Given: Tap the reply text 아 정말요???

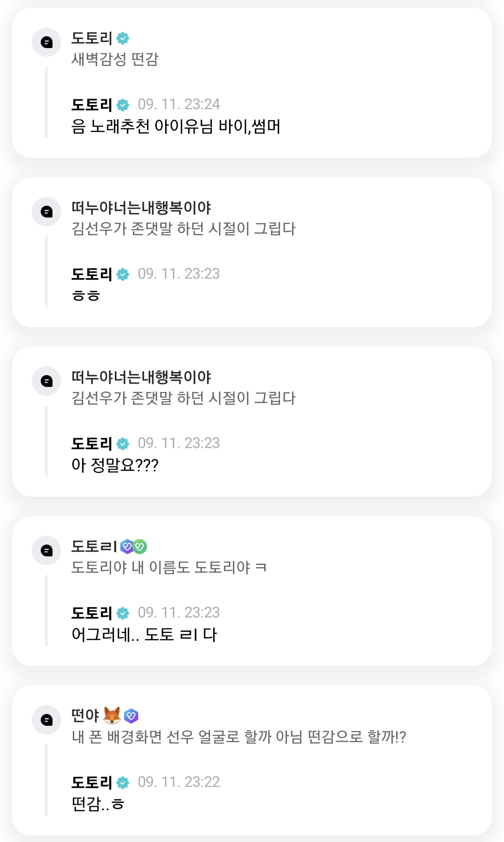Looking at the screenshot, I should [115, 465].
